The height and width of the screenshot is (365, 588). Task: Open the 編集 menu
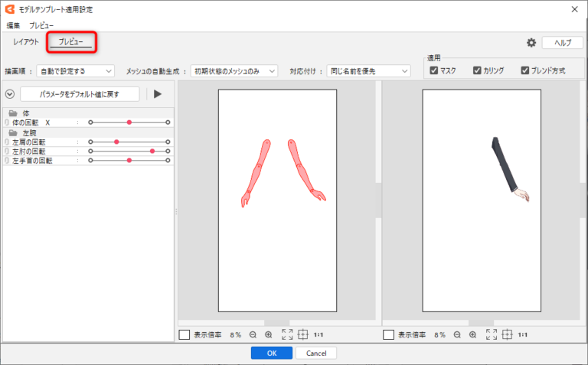point(14,25)
